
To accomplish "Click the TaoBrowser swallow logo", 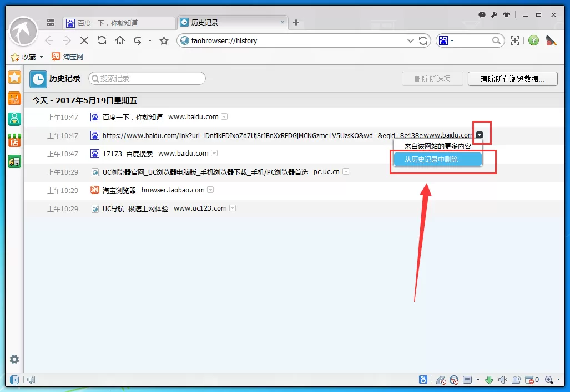I will point(23,32).
